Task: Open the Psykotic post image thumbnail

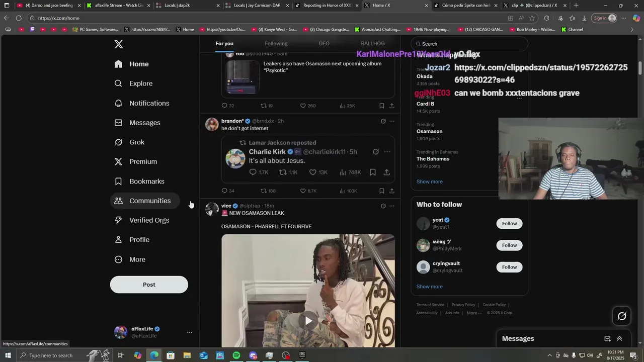Action: pos(242,77)
